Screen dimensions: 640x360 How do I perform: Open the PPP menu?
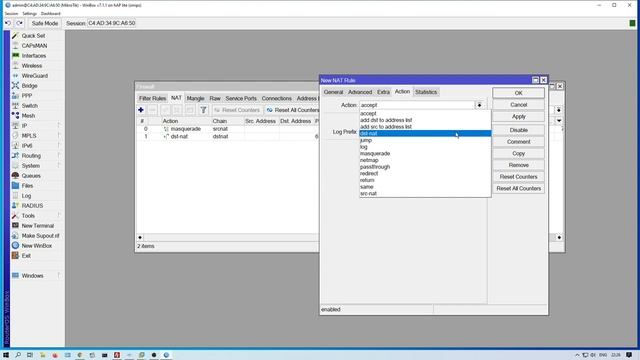coord(27,96)
